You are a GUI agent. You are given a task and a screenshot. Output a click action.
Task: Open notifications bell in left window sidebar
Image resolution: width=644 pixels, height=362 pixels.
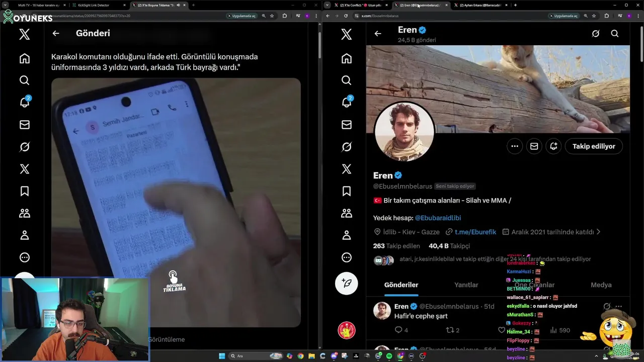point(24,103)
